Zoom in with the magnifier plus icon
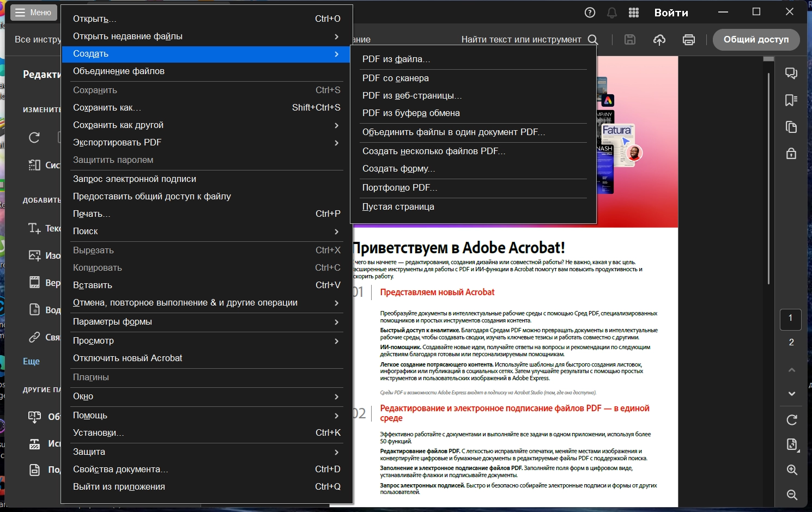This screenshot has width=812, height=512. tap(792, 470)
